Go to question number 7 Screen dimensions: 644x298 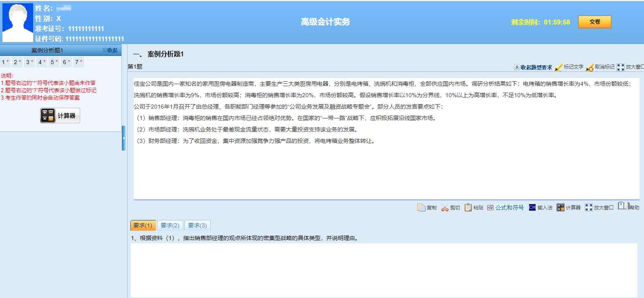pos(79,62)
